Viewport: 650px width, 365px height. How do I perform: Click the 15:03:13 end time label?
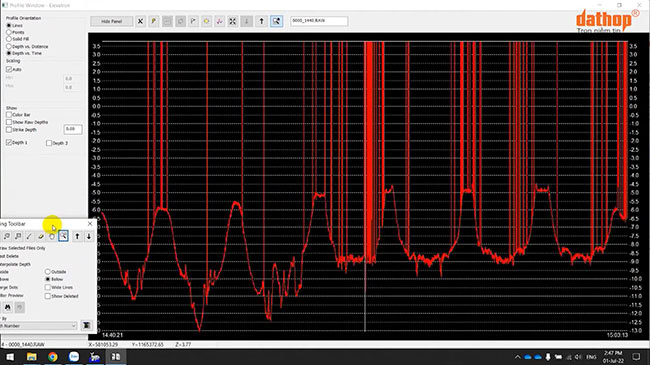click(617, 335)
